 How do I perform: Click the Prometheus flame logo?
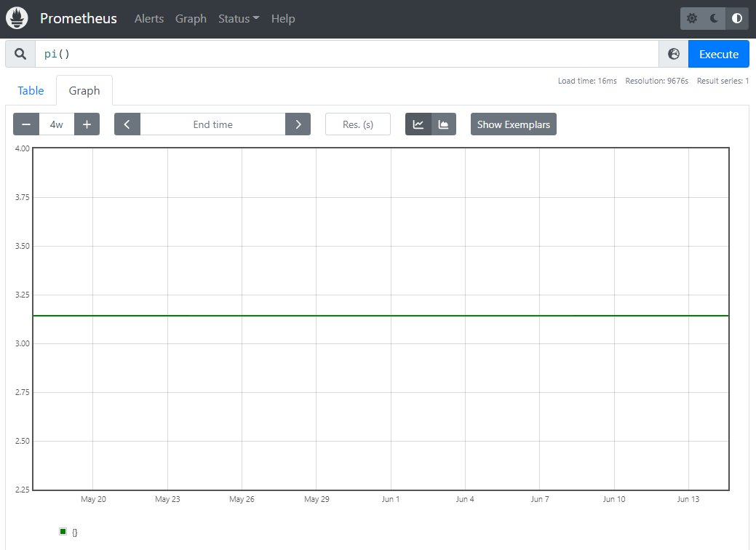point(17,18)
